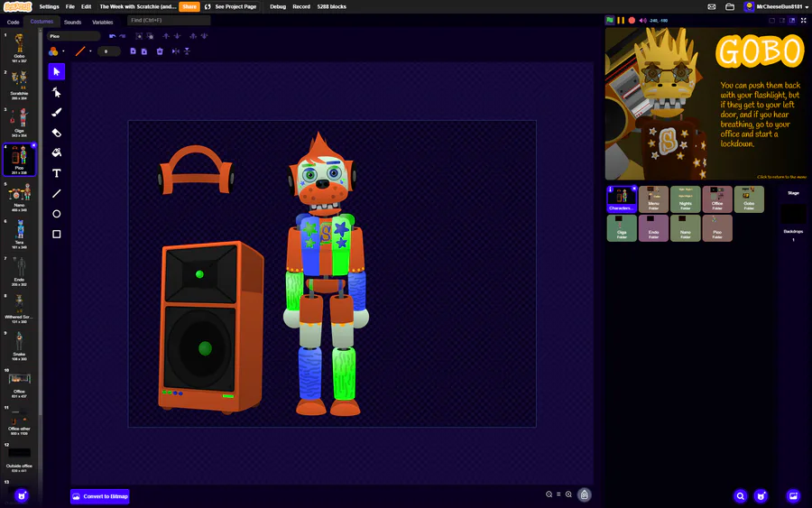Zoom out the paint canvas

point(549,494)
